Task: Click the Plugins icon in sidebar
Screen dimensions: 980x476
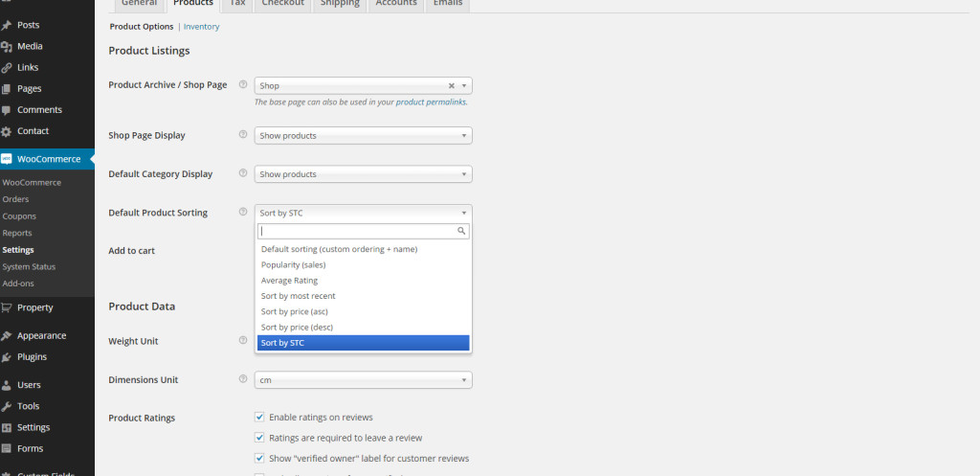Action: coord(7,357)
